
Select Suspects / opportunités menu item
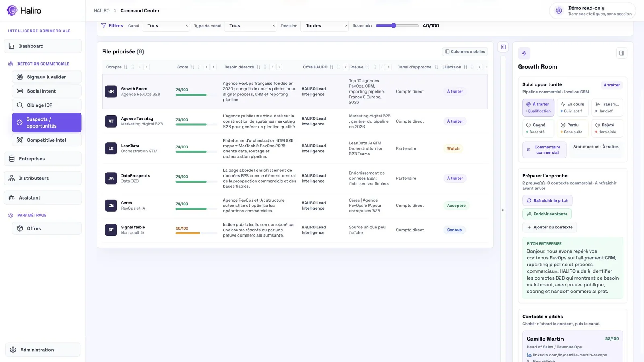tap(47, 123)
